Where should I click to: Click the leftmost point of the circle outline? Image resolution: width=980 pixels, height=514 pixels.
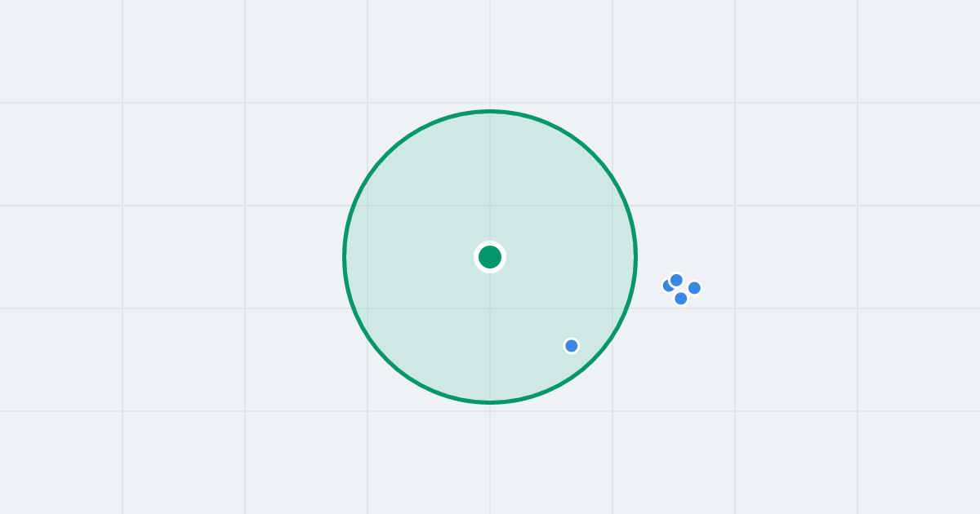344,257
